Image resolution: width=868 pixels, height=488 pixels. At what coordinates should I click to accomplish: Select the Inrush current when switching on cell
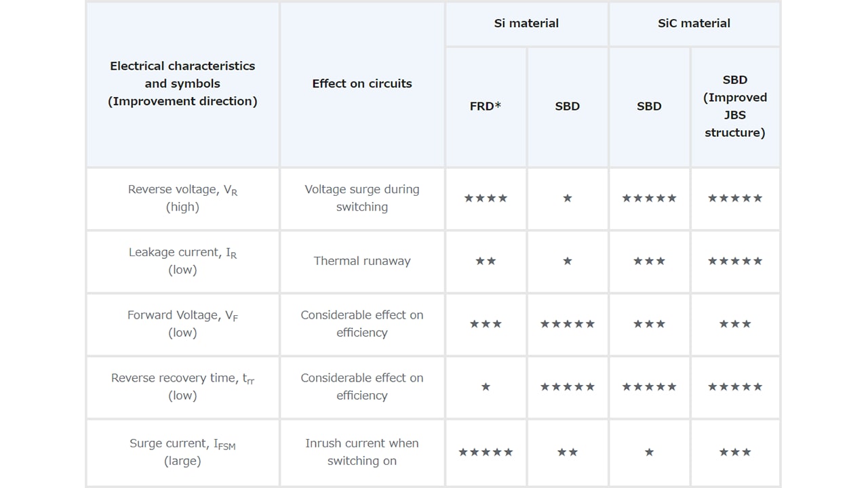(362, 452)
